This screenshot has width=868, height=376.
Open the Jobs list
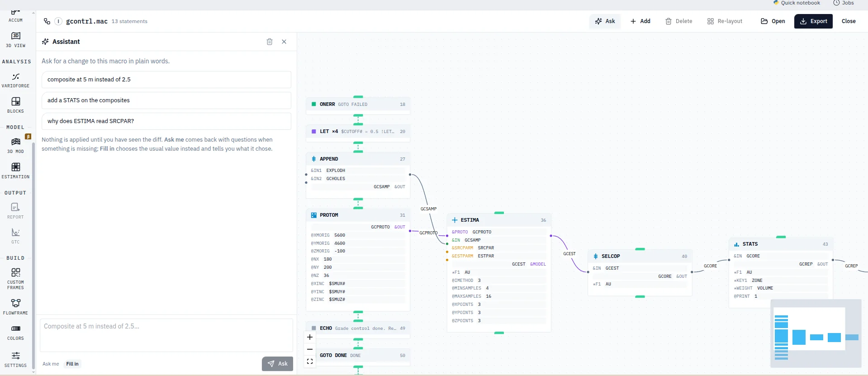[844, 3]
